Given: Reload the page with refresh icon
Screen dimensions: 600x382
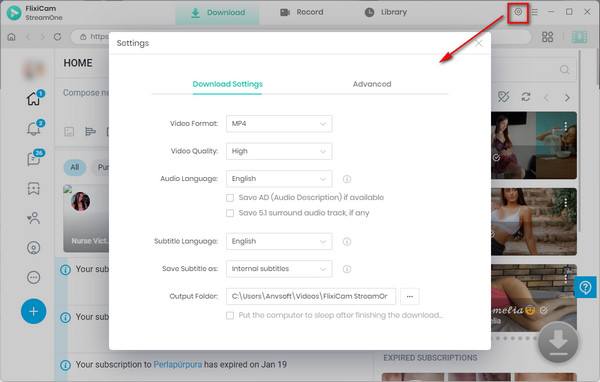Looking at the screenshot, I should click(x=57, y=37).
